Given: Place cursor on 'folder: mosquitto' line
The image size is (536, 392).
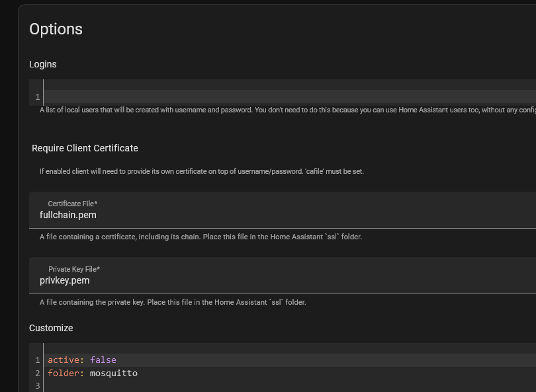Looking at the screenshot, I should tap(290, 373).
